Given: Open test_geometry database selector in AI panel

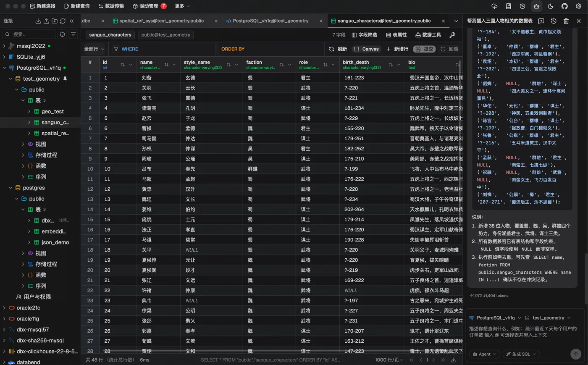Looking at the screenshot, I should click(548, 318).
